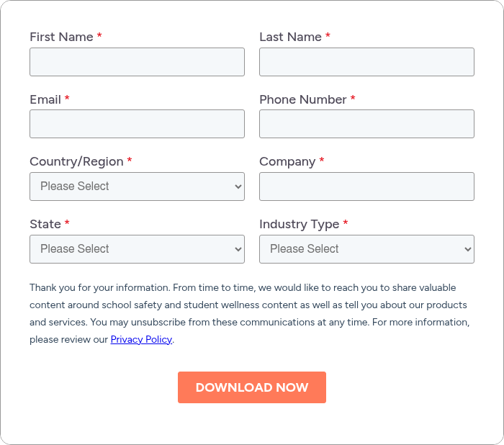
Task: Click into the Email field
Action: (137, 124)
